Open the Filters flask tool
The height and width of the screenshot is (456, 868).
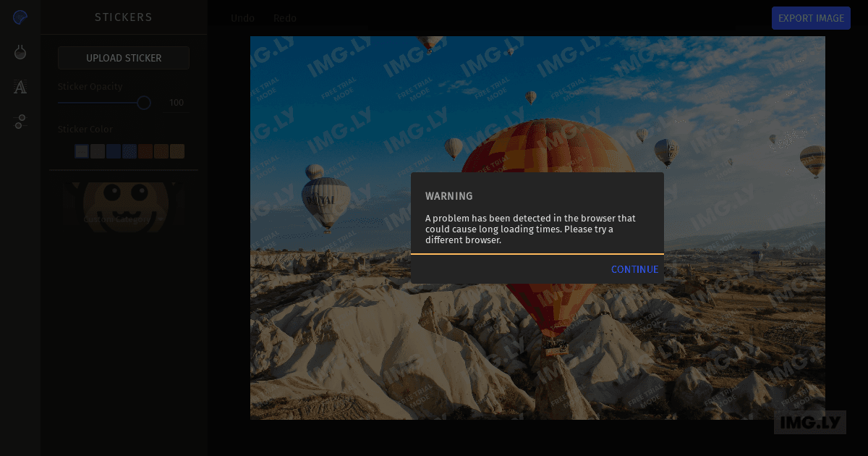tap(20, 51)
